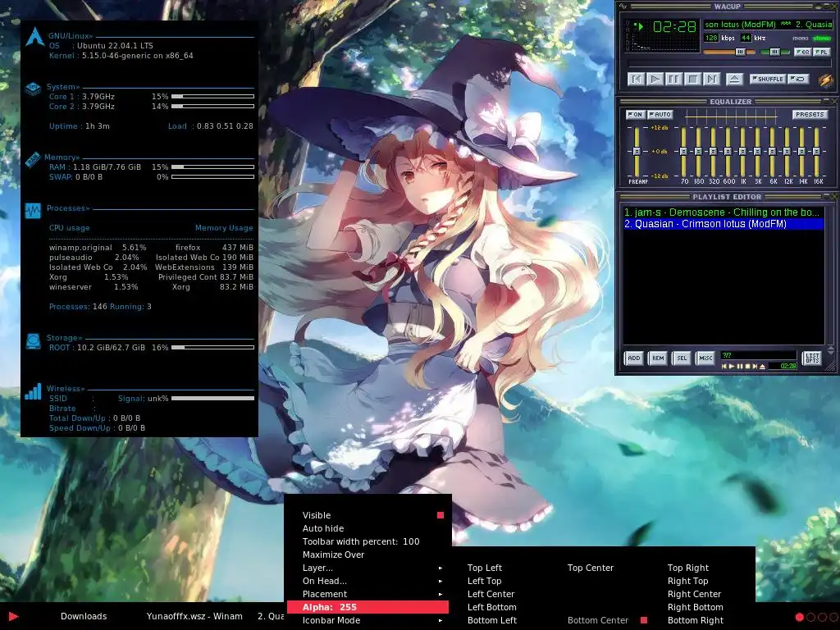Click mini previous-track button in playlist editor

point(724,367)
